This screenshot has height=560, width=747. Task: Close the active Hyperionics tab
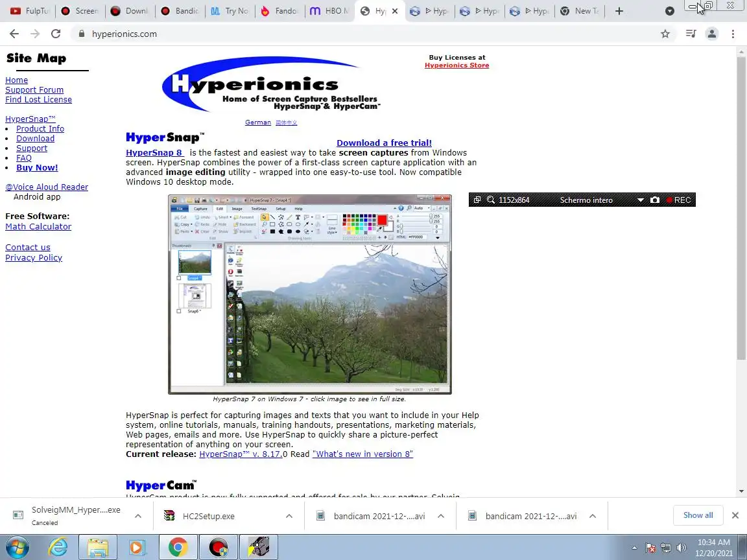click(x=394, y=11)
